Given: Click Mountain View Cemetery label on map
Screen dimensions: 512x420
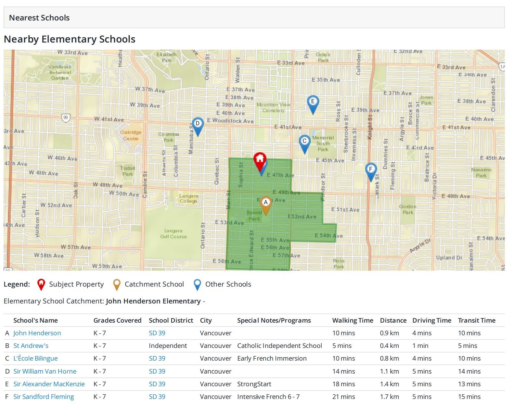Looking at the screenshot, I should coord(274,107).
